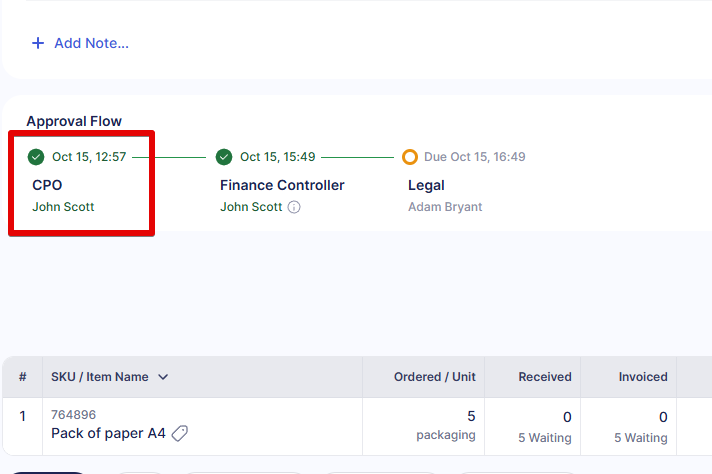Click the Received column header
712x474 pixels.
(545, 377)
